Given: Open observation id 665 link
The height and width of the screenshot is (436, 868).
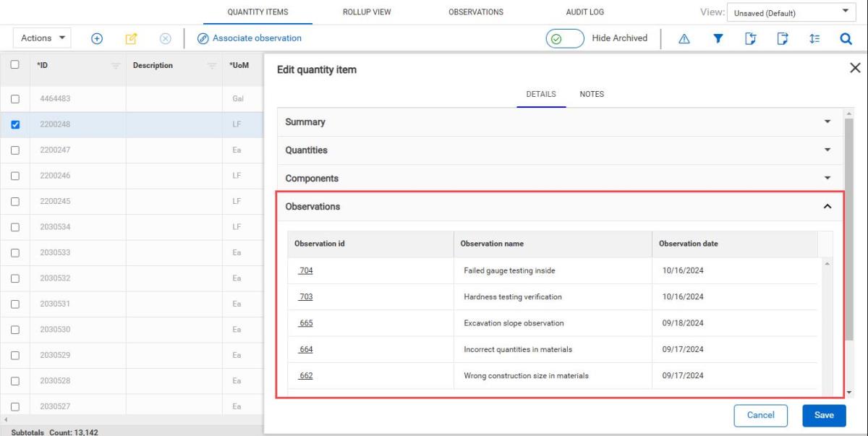Looking at the screenshot, I should (305, 323).
